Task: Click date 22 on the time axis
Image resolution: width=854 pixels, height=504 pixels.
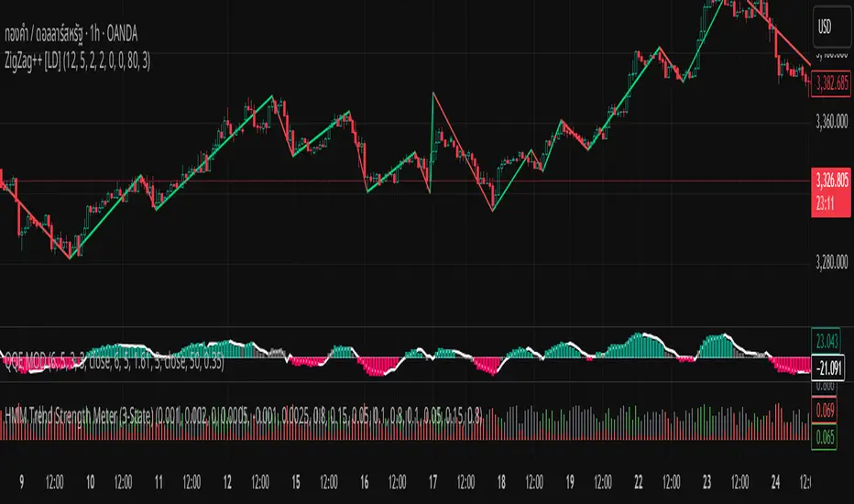Action: 639,482
